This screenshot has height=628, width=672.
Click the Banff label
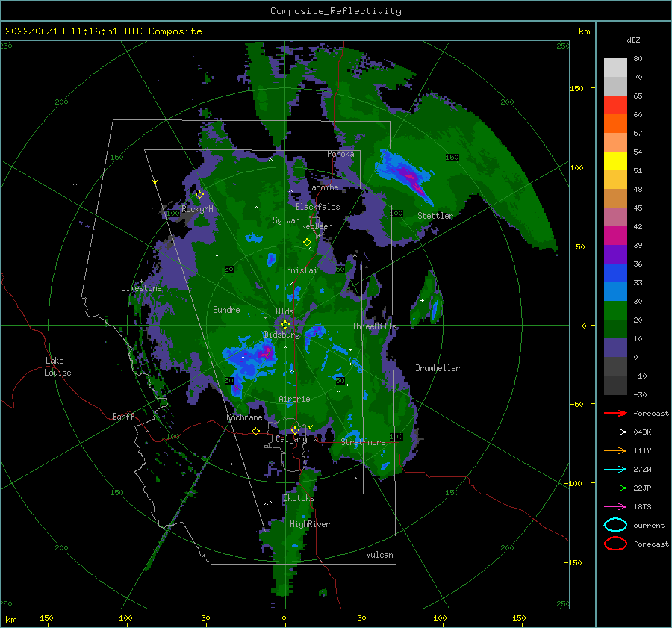pos(123,416)
